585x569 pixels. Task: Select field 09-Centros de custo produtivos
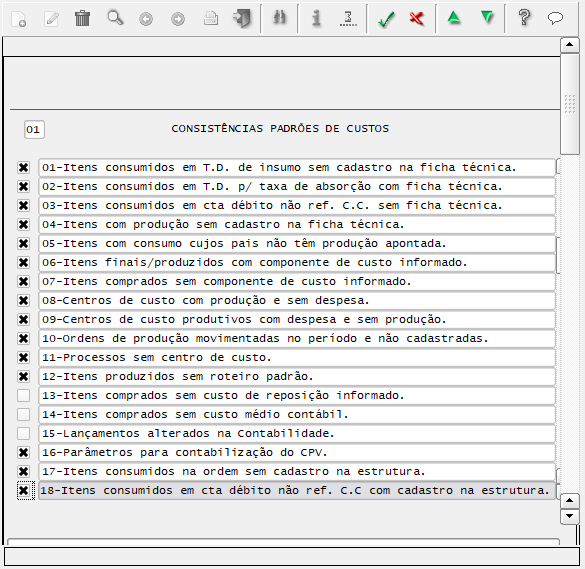coord(297,320)
